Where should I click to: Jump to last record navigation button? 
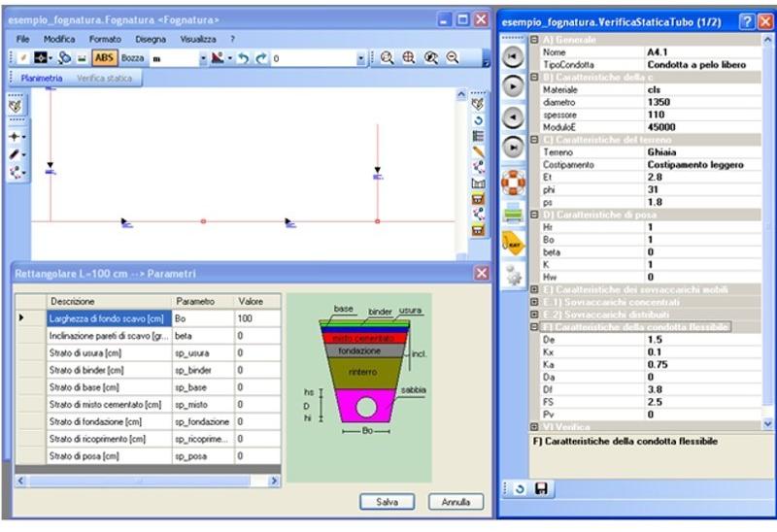pos(513,148)
